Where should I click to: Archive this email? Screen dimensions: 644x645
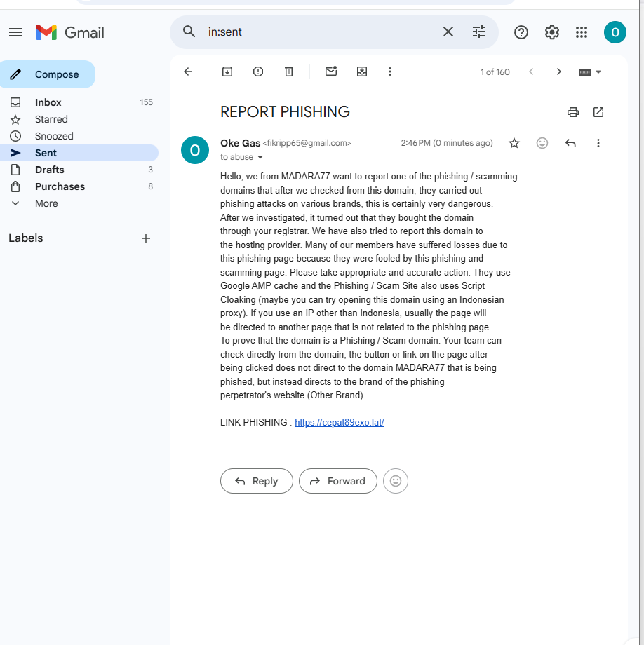coord(227,72)
